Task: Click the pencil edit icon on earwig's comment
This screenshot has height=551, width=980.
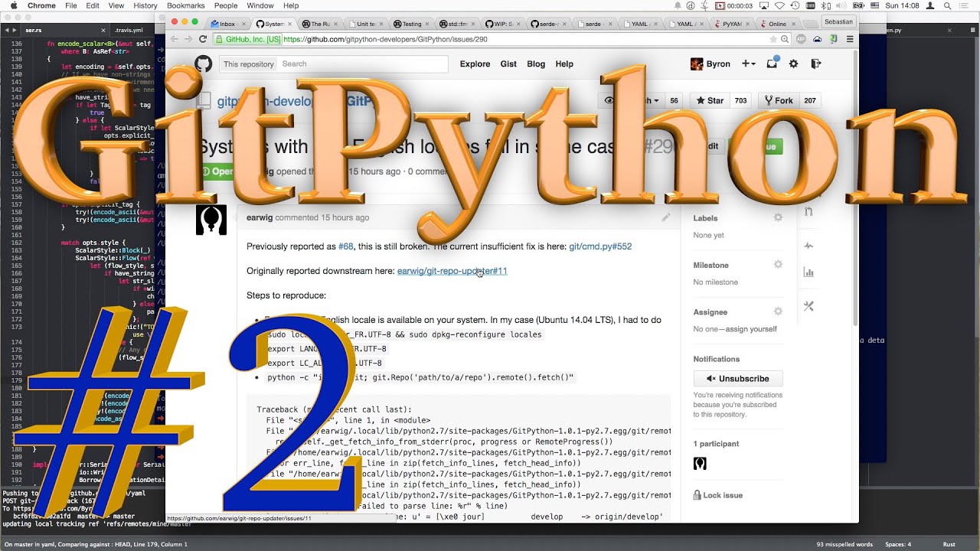Action: (666, 217)
